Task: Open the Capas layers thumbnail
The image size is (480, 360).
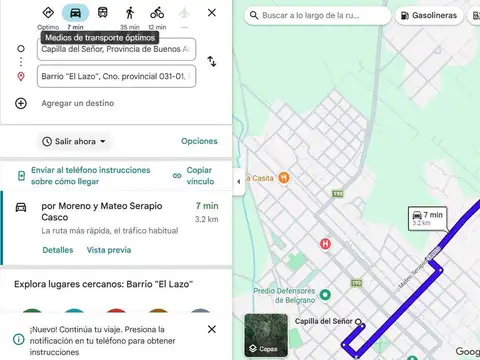Action: point(266,335)
